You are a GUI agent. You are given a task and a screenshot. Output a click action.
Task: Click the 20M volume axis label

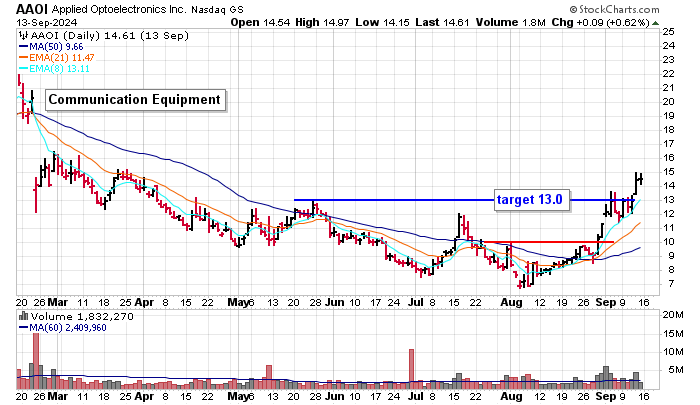[673, 315]
